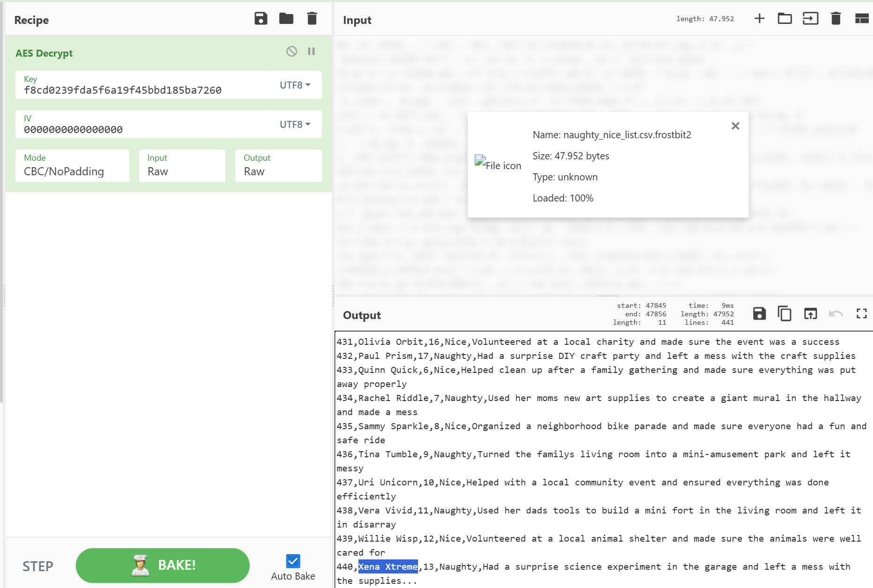Maximise the output pane

click(x=861, y=314)
